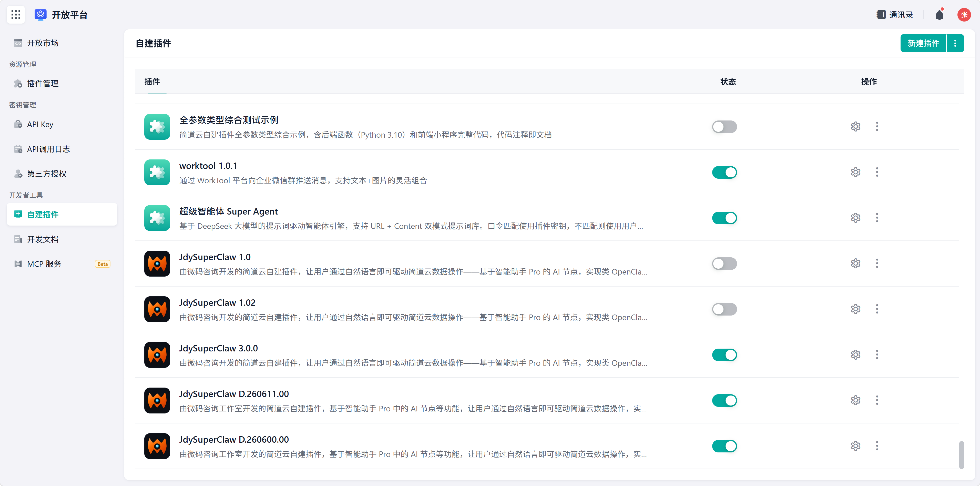Enable the 全参数类型综合测试示例 plugin toggle
Image resolution: width=980 pixels, height=486 pixels.
coord(724,127)
